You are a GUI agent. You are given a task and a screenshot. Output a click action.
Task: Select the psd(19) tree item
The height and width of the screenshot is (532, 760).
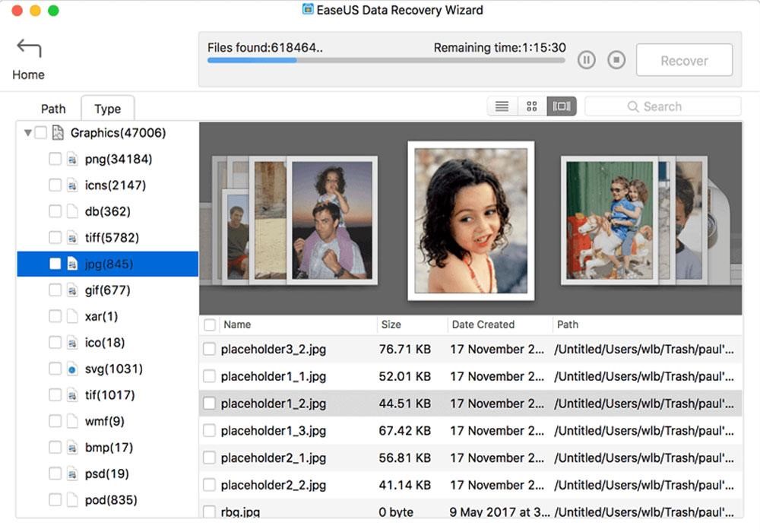coord(108,473)
